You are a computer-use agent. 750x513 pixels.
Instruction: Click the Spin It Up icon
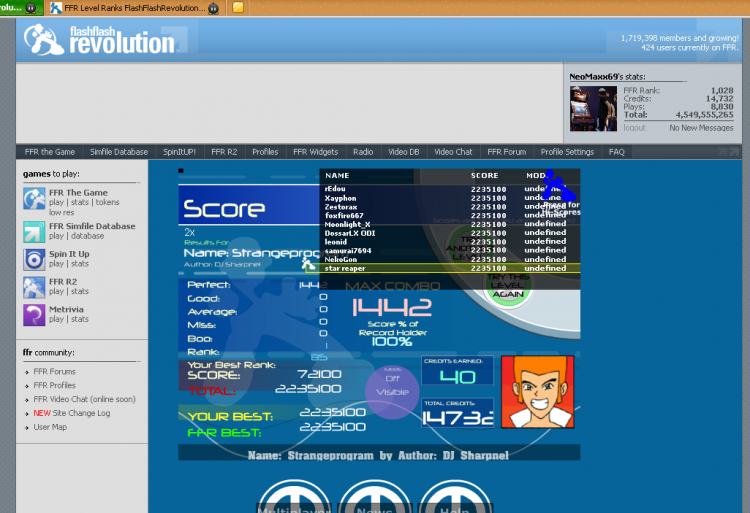coord(34,260)
